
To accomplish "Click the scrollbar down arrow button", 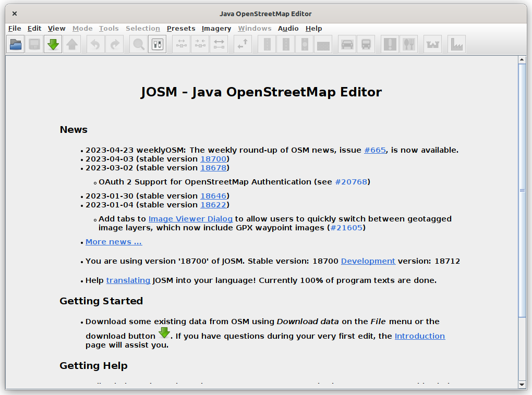I will tap(522, 385).
